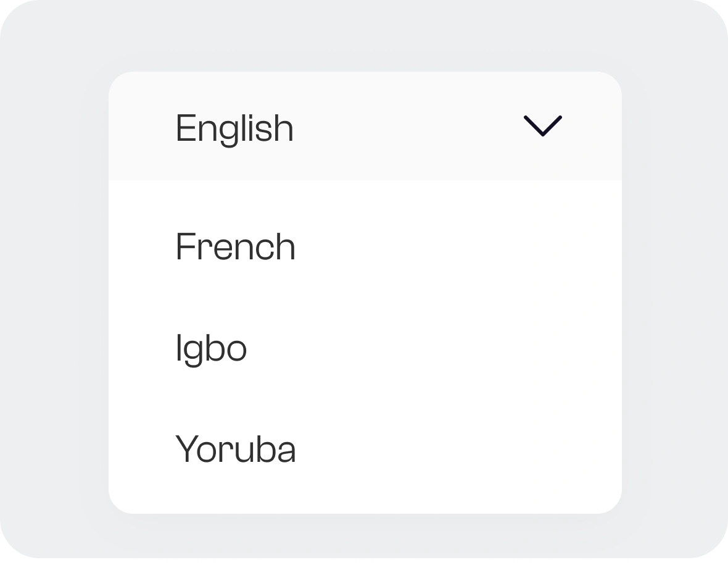Select the last language option, Yoruba
This screenshot has width=728, height=573.
pos(236,449)
